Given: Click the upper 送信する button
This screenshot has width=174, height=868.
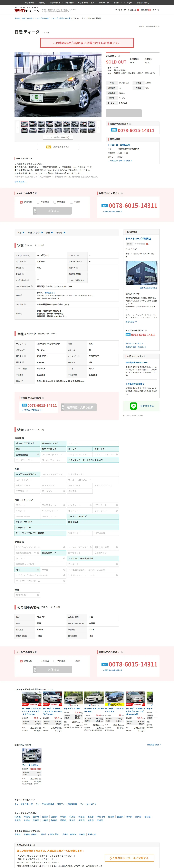Looking at the screenshot, I should [x=52, y=211].
